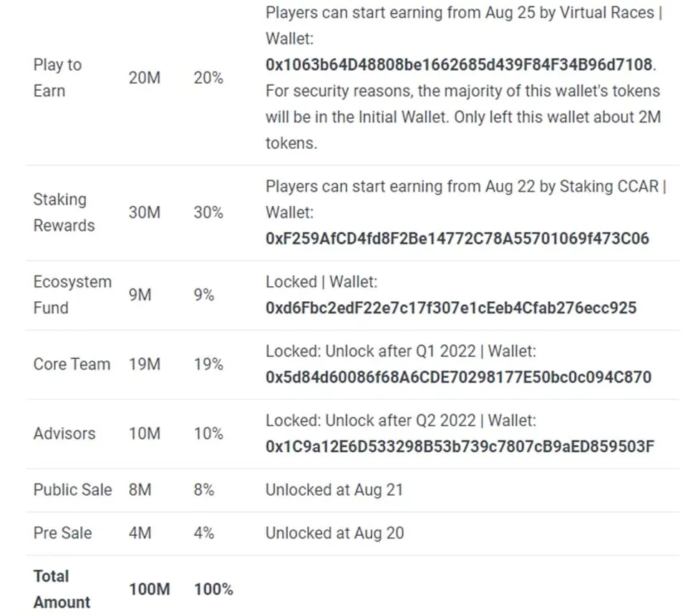Screen dimensions: 698x616
Task: Select the Core Team wallet address
Action: [x=458, y=378]
